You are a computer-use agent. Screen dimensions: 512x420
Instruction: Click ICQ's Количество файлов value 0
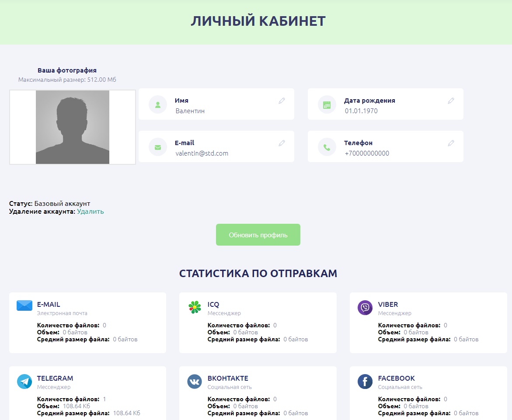point(275,325)
